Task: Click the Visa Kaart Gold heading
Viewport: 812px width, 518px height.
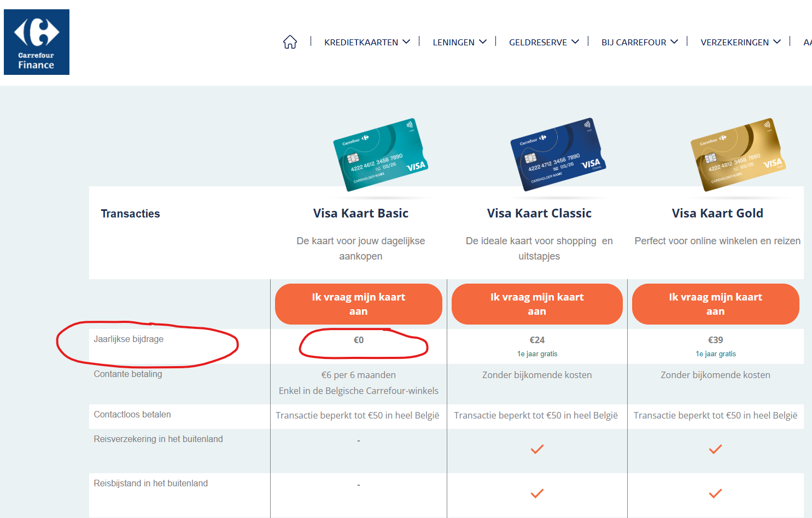Action: tap(717, 213)
